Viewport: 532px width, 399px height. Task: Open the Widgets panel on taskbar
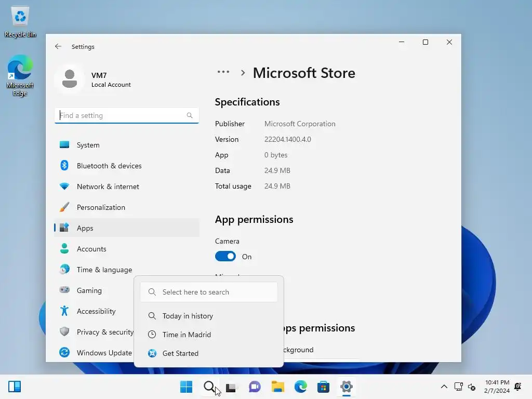pyautogui.click(x=15, y=387)
